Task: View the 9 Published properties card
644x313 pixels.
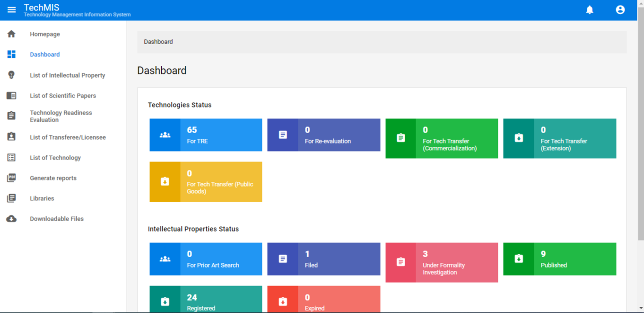Action: tap(559, 259)
